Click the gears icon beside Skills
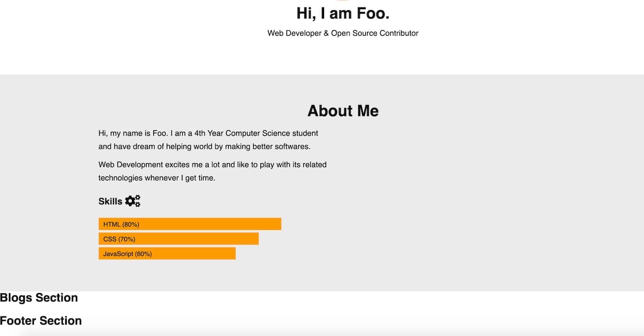 point(133,201)
